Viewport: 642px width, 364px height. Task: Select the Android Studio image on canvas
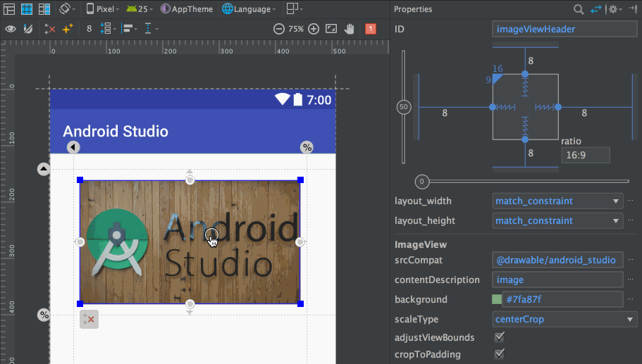point(190,242)
